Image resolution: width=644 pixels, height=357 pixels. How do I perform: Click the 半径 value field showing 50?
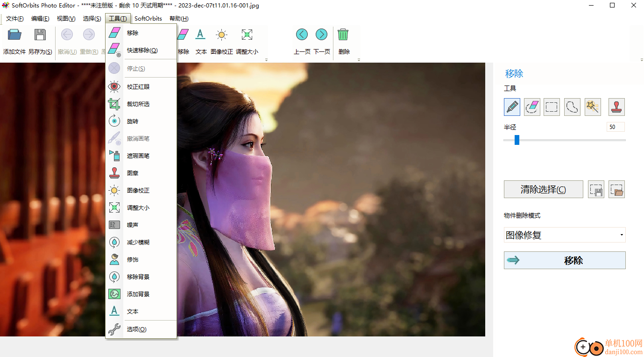[x=616, y=127]
